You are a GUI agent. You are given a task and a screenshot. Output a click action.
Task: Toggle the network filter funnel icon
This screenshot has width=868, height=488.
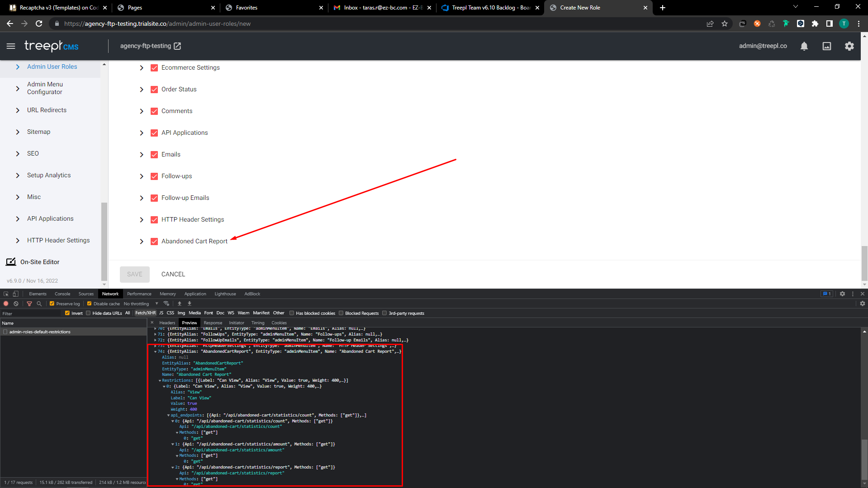click(x=29, y=304)
